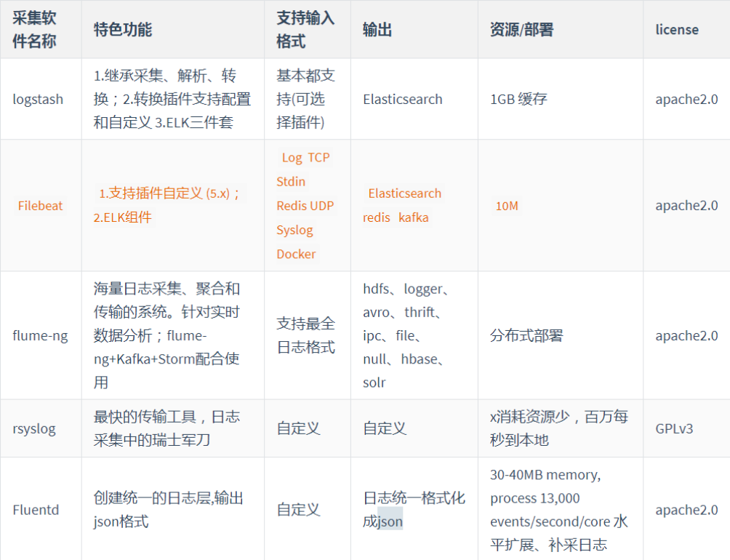Viewport: 730px width, 560px height.
Task: Select the orange Filebeat name cell
Action: point(40,206)
